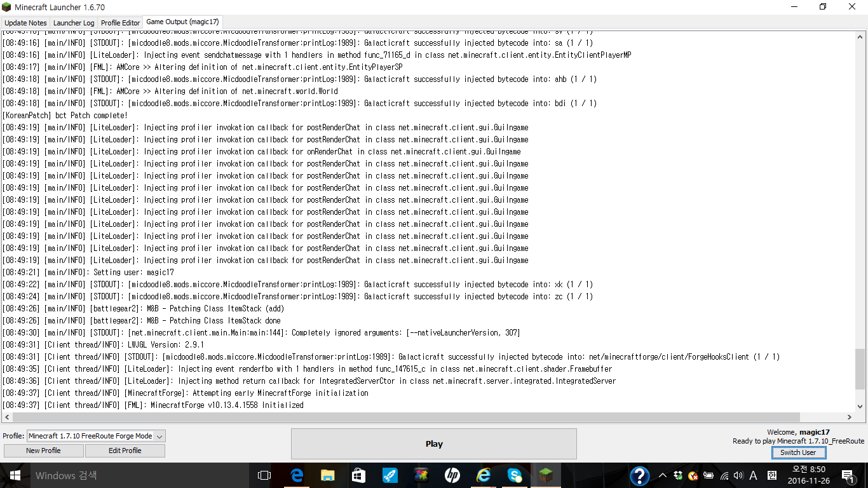Click the big Play button
The height and width of the screenshot is (488, 868).
[x=434, y=444]
